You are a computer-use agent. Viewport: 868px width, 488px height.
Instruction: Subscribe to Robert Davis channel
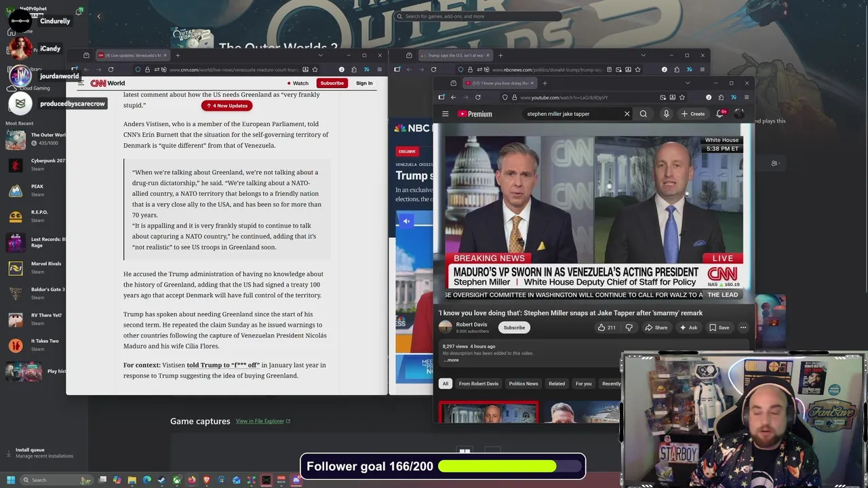pos(514,327)
